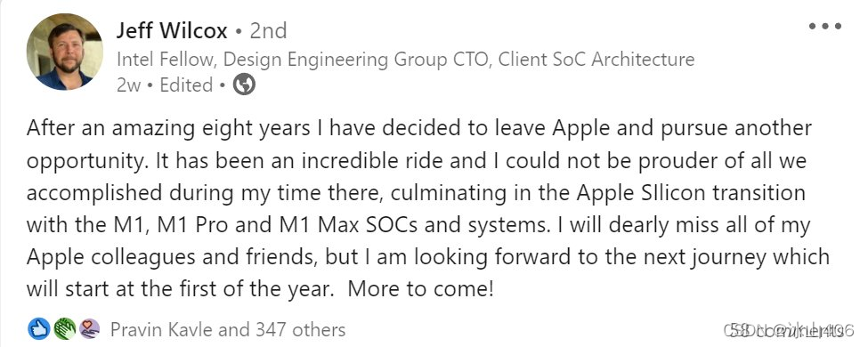
Task: Click the words Apple SIlicon transition
Action: (x=690, y=192)
